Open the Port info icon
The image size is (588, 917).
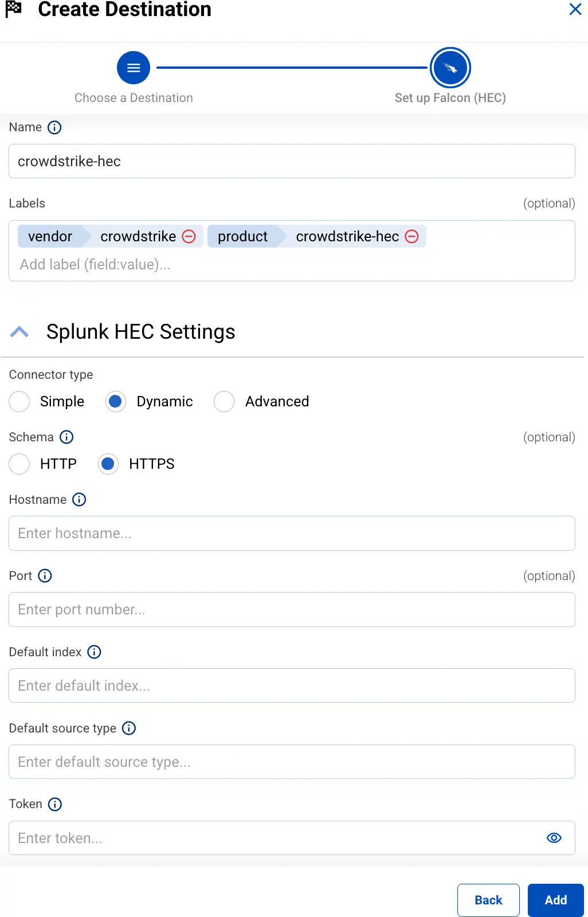tap(45, 576)
